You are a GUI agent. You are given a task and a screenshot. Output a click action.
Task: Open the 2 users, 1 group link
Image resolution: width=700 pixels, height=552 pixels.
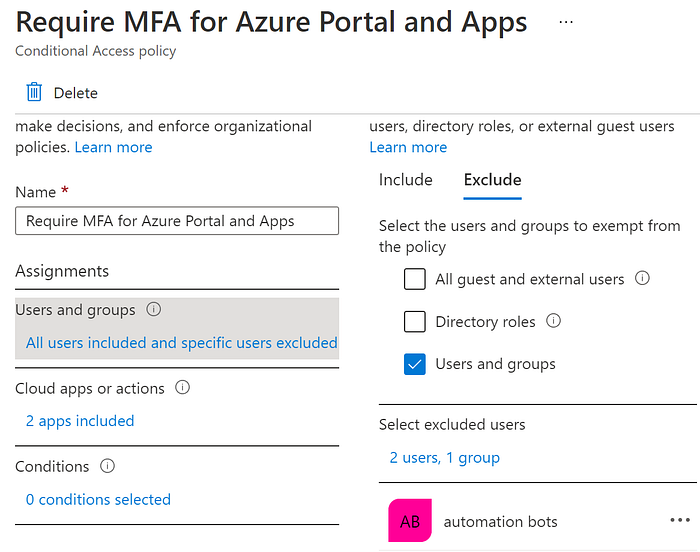pos(444,458)
